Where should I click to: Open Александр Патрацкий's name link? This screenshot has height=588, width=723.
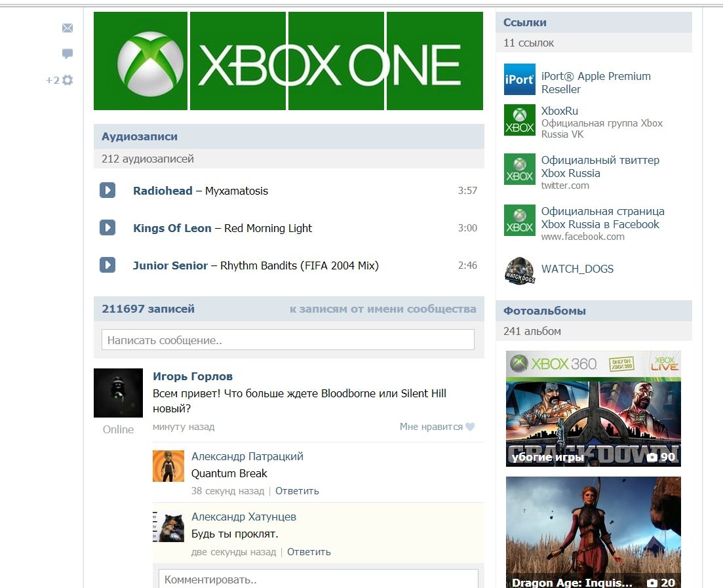(247, 456)
